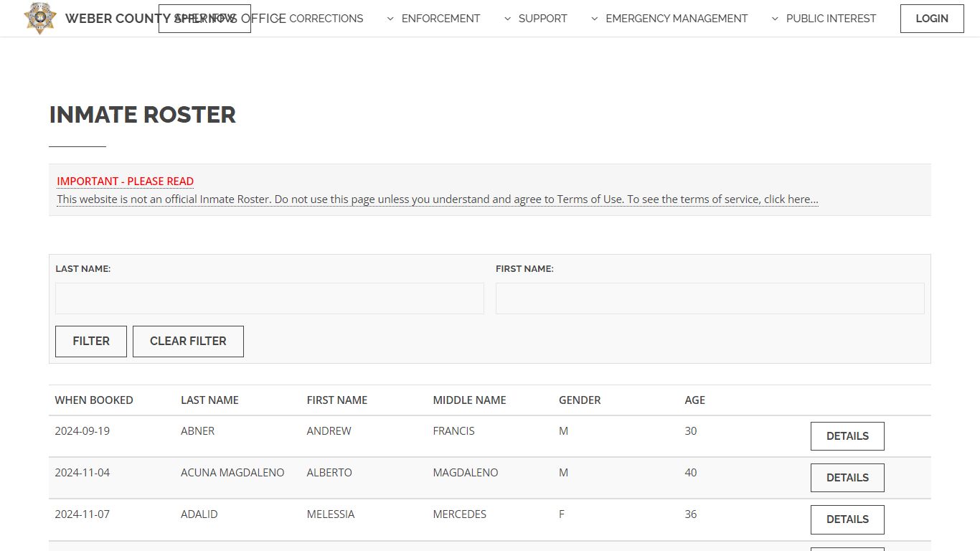Focus the Last Name input field
The image size is (980, 551).
(270, 298)
